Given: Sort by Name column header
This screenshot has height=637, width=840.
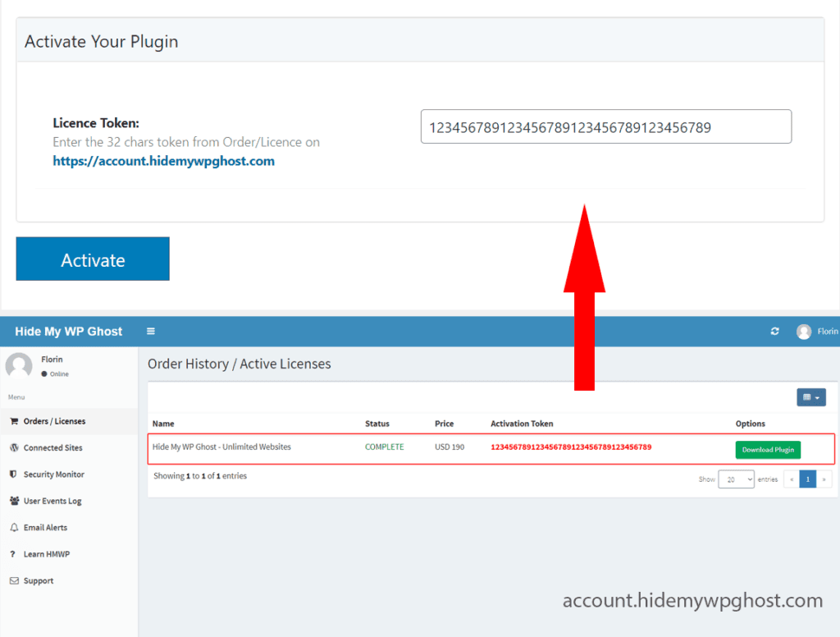Looking at the screenshot, I should [x=163, y=424].
